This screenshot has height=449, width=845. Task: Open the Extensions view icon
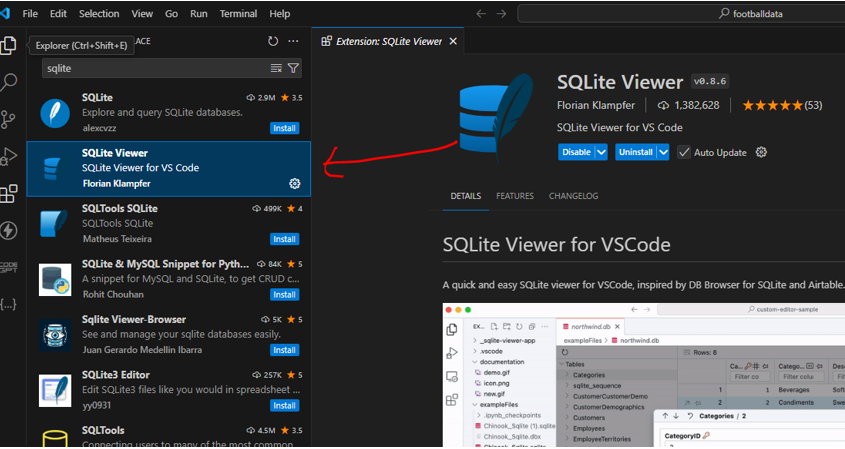tap(10, 193)
